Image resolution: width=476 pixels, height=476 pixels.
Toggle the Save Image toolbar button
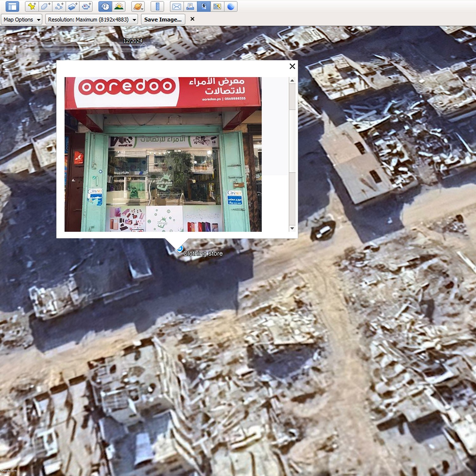[x=204, y=6]
